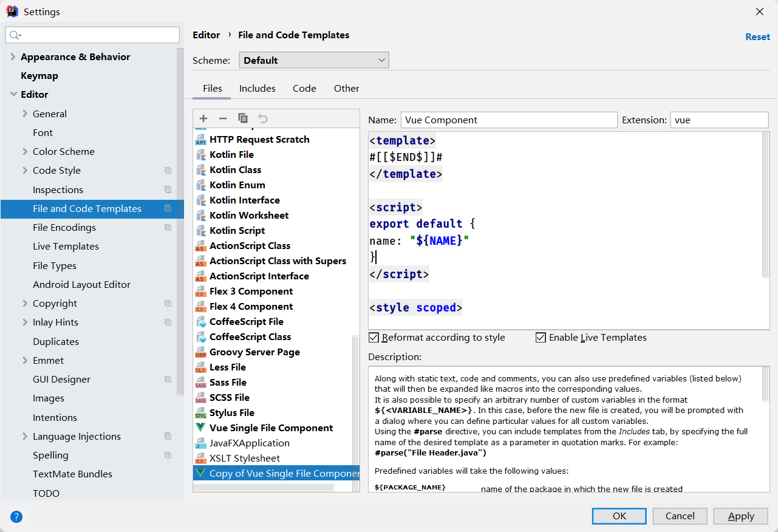Open Android Layout Editor settings
This screenshot has height=532, width=778.
(81, 285)
